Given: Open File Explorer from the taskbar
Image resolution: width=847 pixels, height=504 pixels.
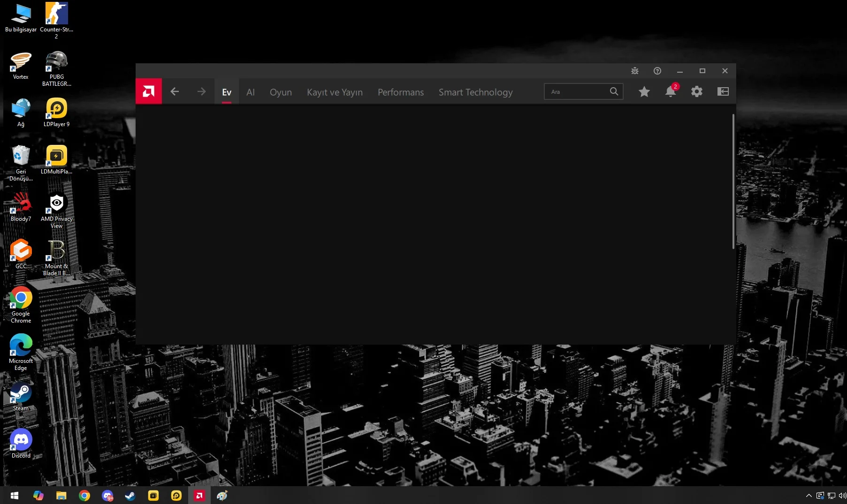Looking at the screenshot, I should tap(61, 496).
